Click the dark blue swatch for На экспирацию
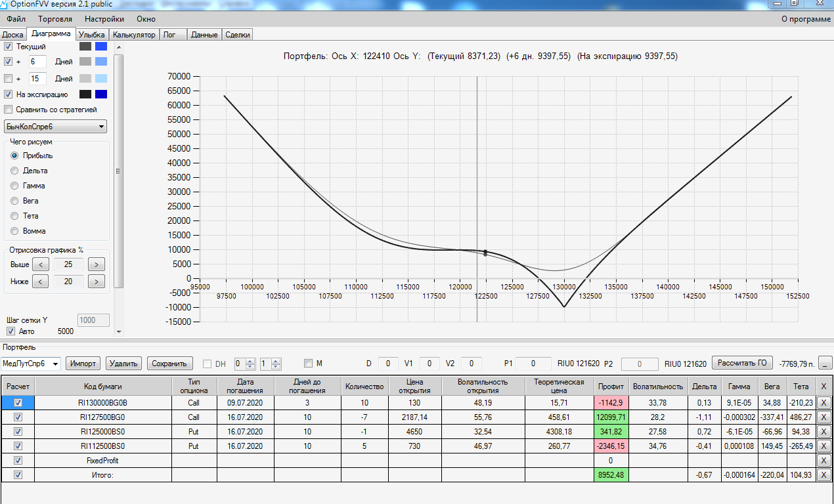Image resolution: width=834 pixels, height=504 pixels. [x=100, y=94]
